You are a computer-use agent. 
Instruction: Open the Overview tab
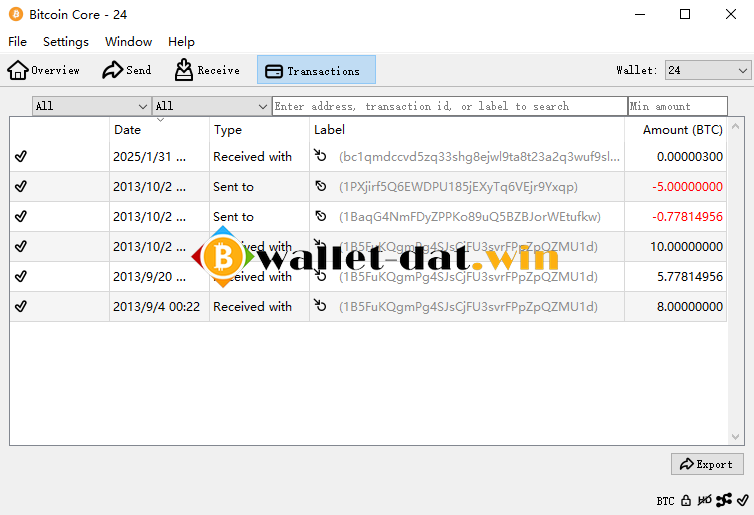click(43, 70)
